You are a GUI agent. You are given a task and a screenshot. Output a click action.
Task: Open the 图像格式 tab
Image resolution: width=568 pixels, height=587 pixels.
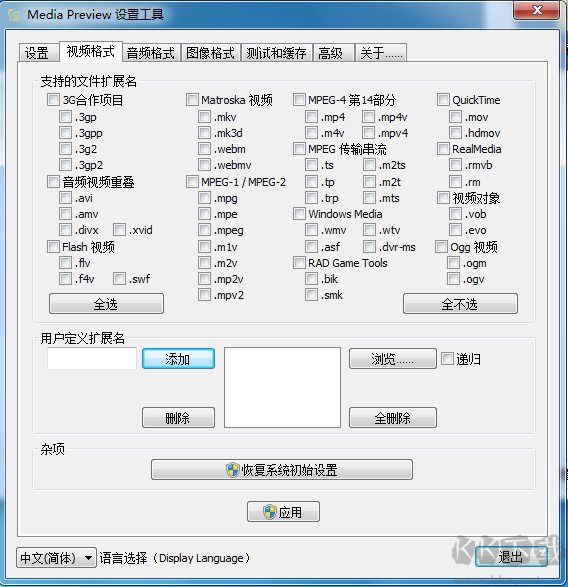(210, 53)
